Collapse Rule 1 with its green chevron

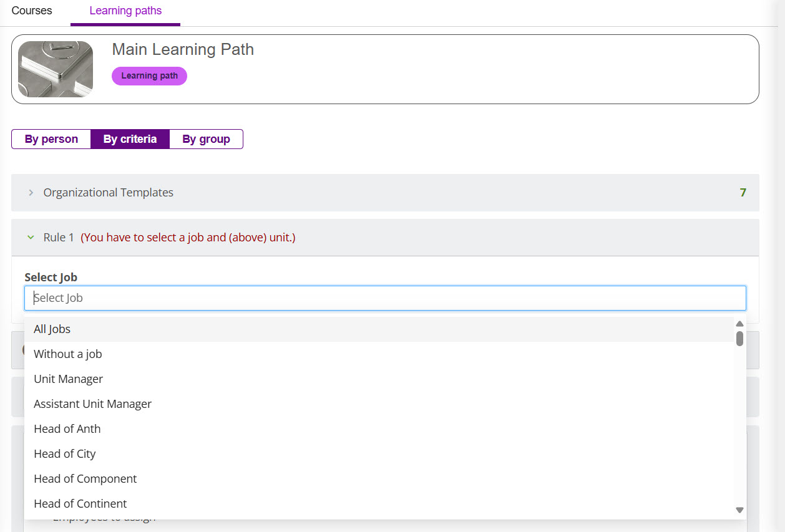point(31,238)
